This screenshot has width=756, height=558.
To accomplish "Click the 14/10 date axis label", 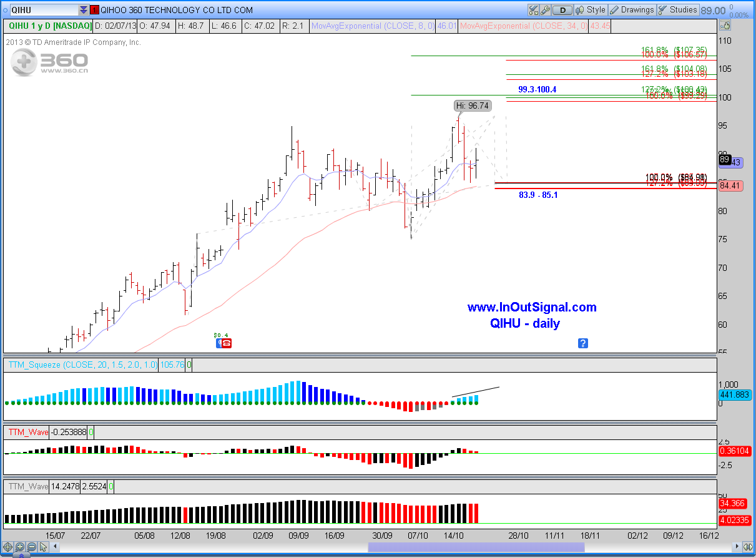I will click(x=454, y=536).
